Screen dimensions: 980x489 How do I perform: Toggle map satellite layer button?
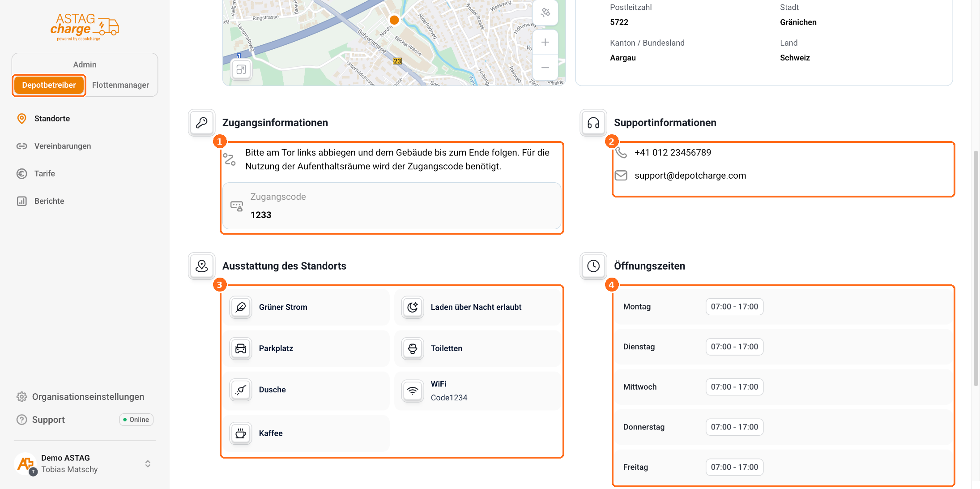pyautogui.click(x=545, y=12)
